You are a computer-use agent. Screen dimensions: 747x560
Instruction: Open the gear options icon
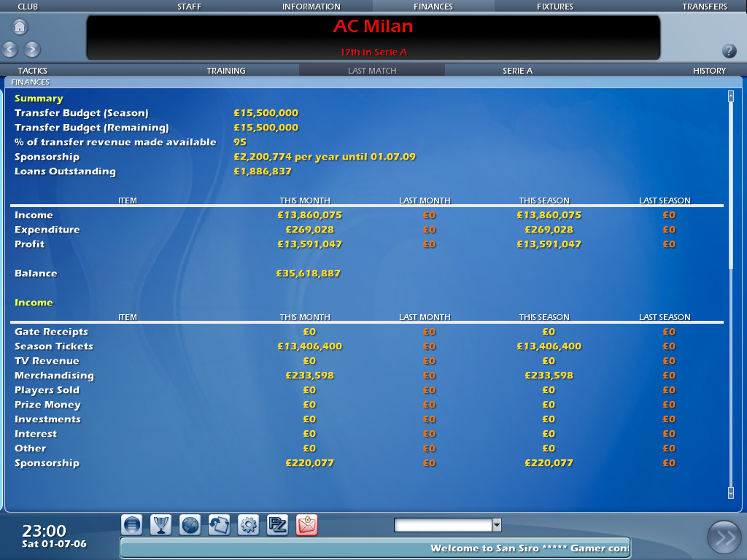click(x=249, y=525)
